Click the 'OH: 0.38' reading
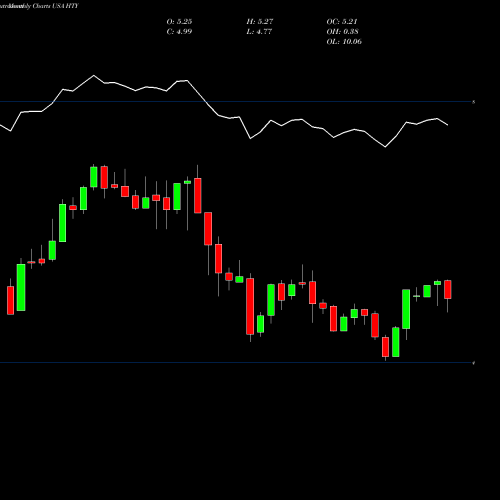 click(342, 32)
